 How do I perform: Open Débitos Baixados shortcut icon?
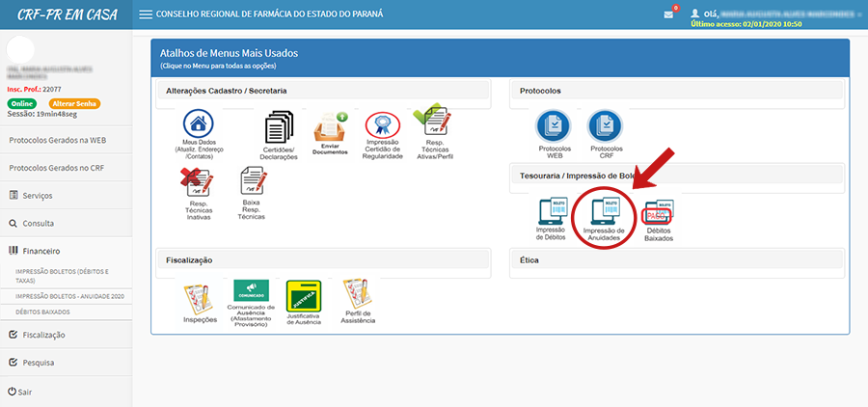coord(658,212)
